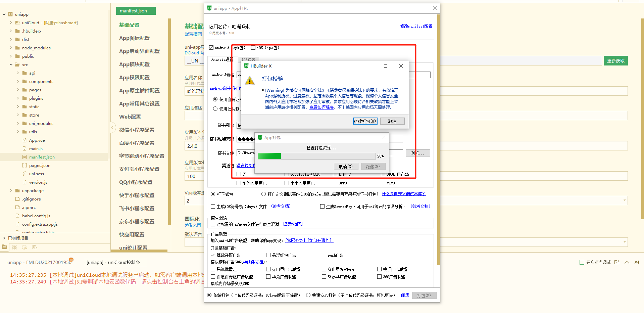The height and width of the screenshot is (313, 644).
Task: Click the pages.json file icon
Action: (24, 165)
